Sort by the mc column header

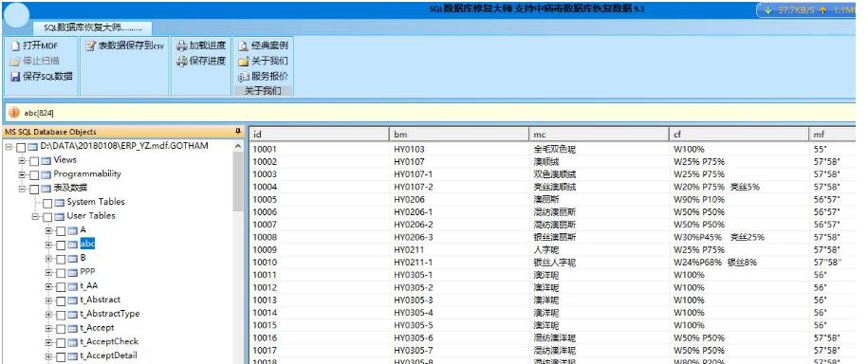[600, 134]
